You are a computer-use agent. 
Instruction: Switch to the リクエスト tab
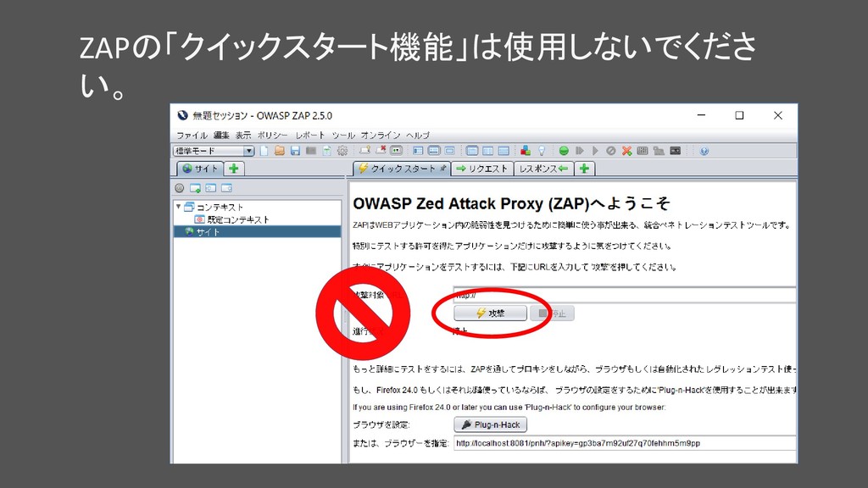click(482, 169)
